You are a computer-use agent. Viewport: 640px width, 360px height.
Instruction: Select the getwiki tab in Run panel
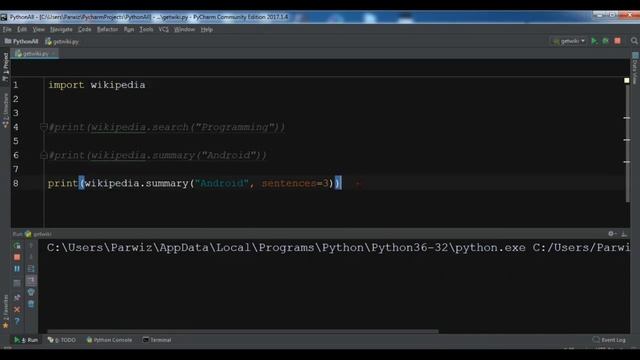[38, 234]
